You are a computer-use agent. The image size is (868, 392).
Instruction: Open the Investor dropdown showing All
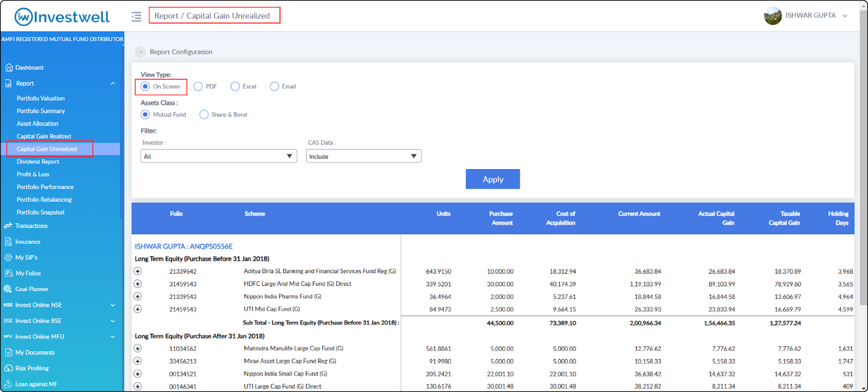(x=219, y=156)
